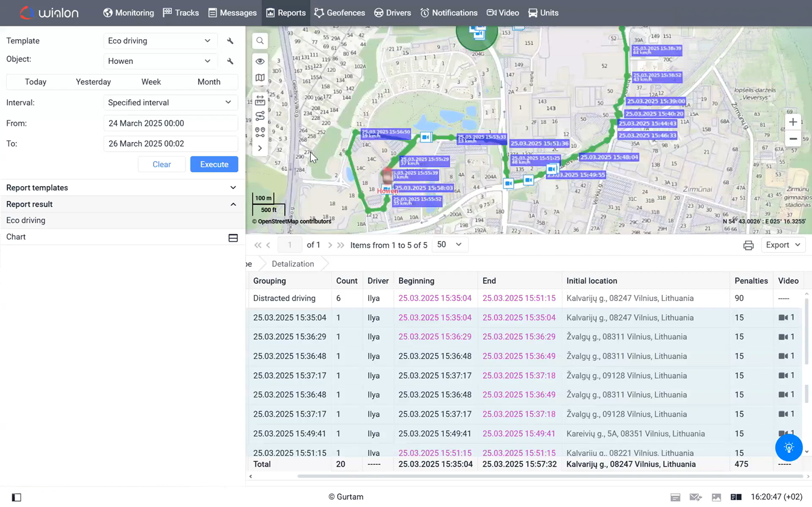Open the Eco driving report result
This screenshot has height=507, width=812.
coord(122,220)
